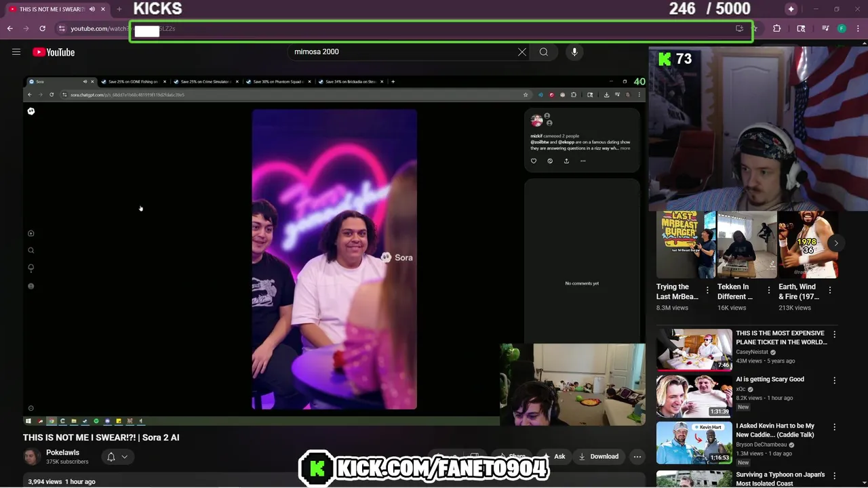Open menu for AI is getting Scary Good

834,380
